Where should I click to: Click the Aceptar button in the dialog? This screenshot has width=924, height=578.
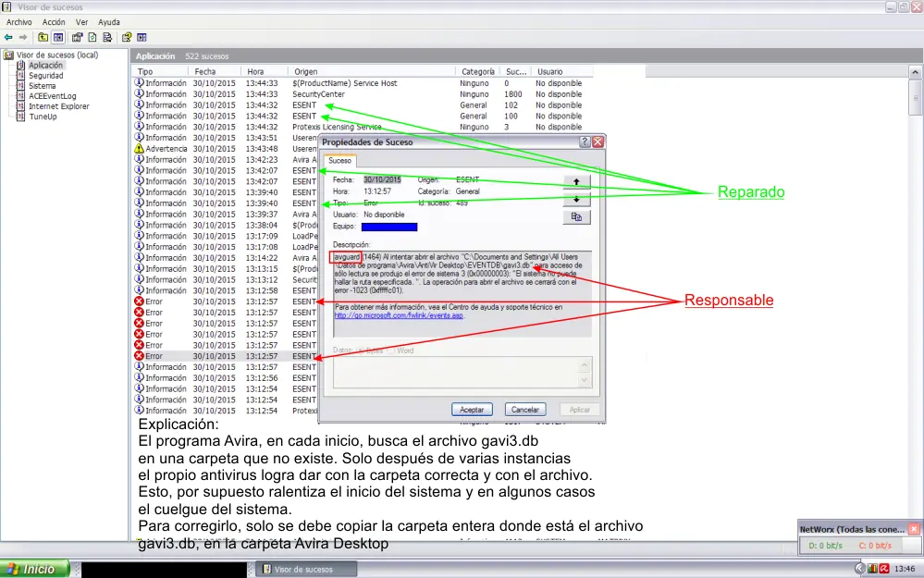(x=472, y=409)
